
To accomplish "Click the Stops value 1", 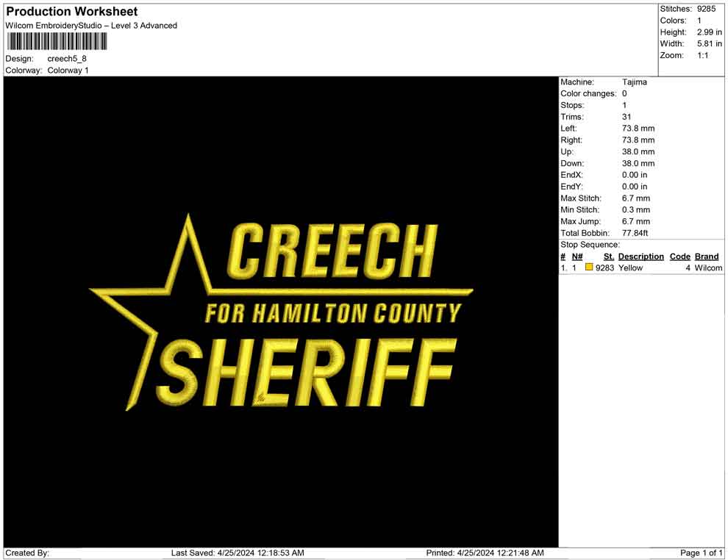I will (623, 105).
